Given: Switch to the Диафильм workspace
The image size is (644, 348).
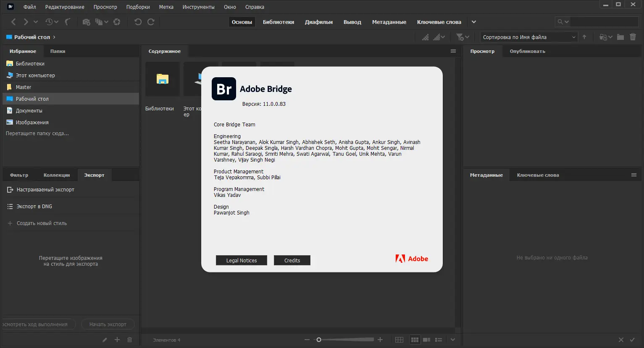Looking at the screenshot, I should (319, 22).
